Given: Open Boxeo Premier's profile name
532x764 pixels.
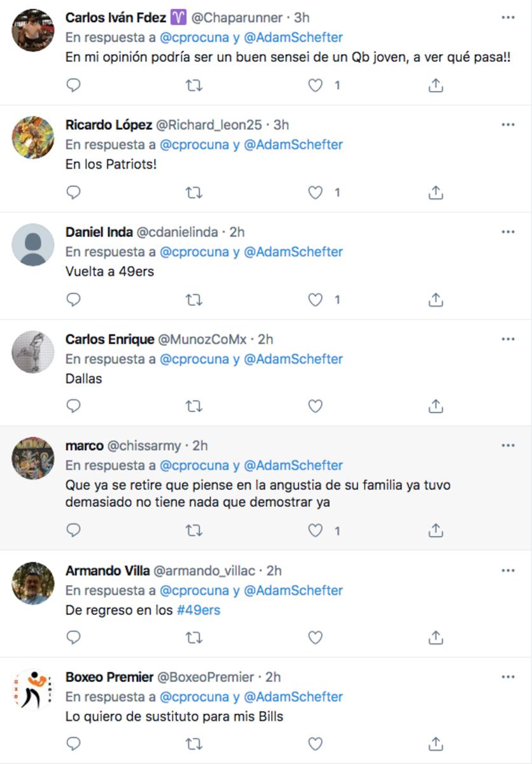Looking at the screenshot, I should click(x=109, y=677).
